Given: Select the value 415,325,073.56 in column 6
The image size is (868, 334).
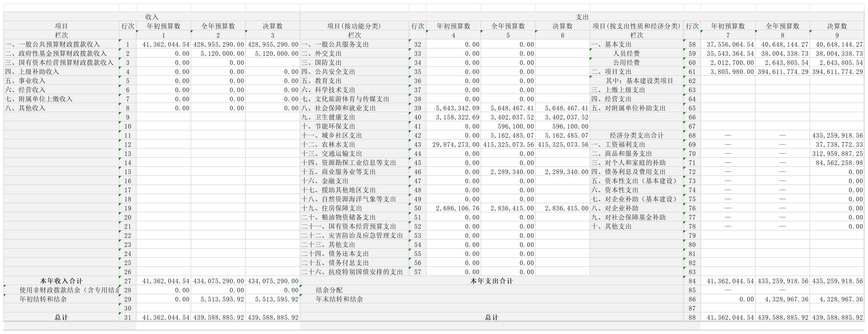Looking at the screenshot, I should point(562,144).
